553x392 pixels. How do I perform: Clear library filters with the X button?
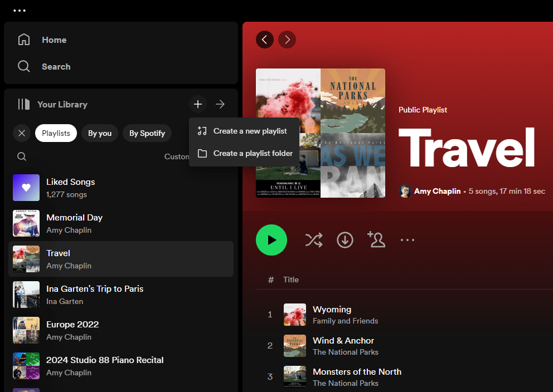pyautogui.click(x=22, y=133)
